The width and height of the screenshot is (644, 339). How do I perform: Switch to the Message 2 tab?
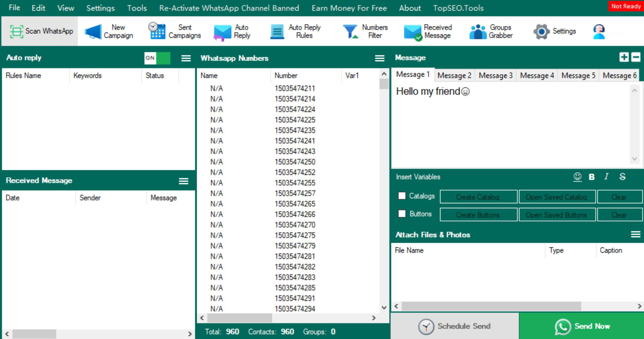[454, 75]
